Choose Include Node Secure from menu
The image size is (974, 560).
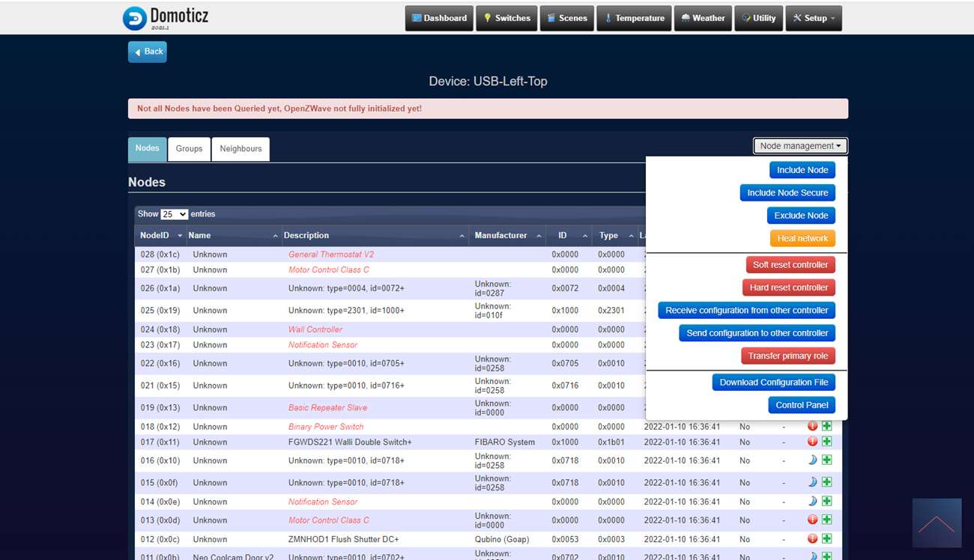tap(787, 192)
